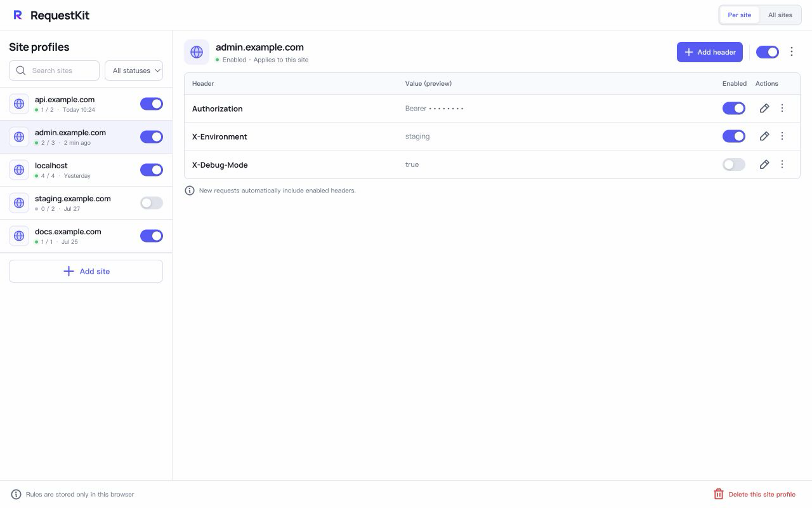
Task: Open more options for Authorization row
Action: point(782,109)
